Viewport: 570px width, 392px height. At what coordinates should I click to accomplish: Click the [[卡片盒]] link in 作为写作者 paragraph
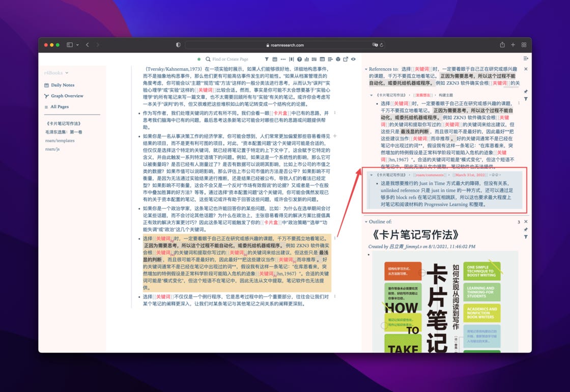pyautogui.click(x=280, y=113)
